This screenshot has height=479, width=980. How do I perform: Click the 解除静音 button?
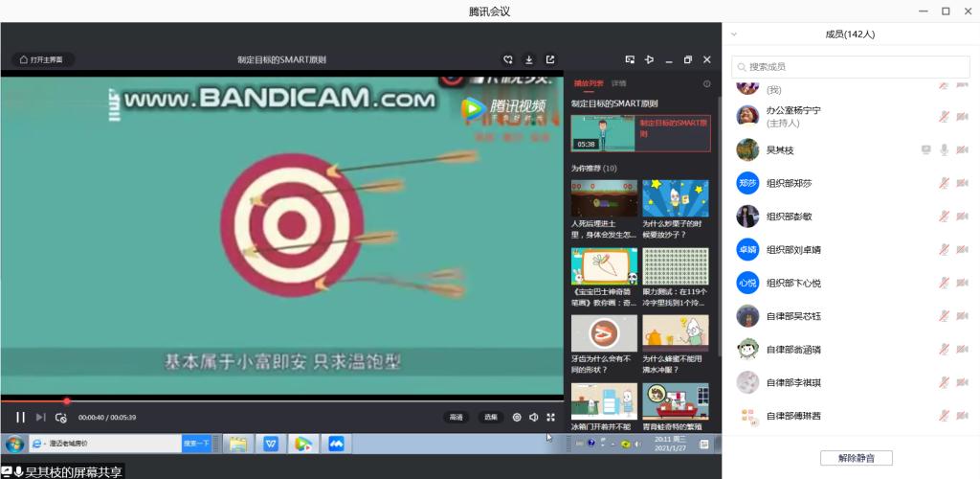(x=856, y=458)
